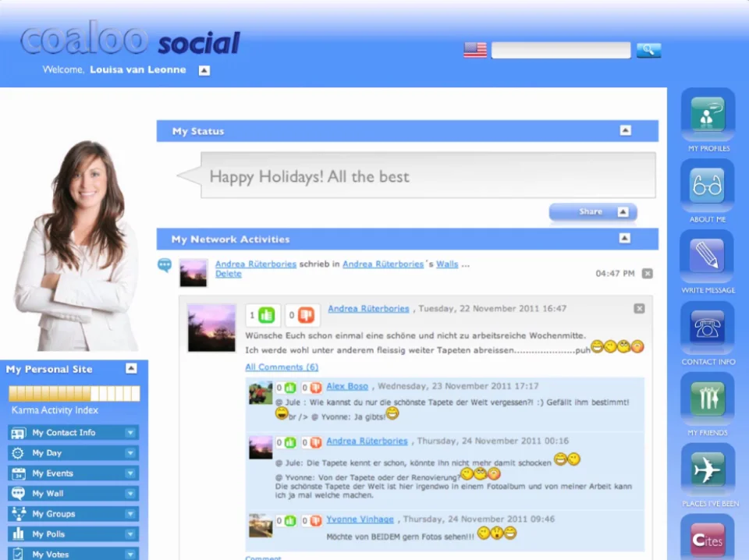Open the My Votes menu item
Image resolution: width=749 pixels, height=560 pixels.
point(73,554)
